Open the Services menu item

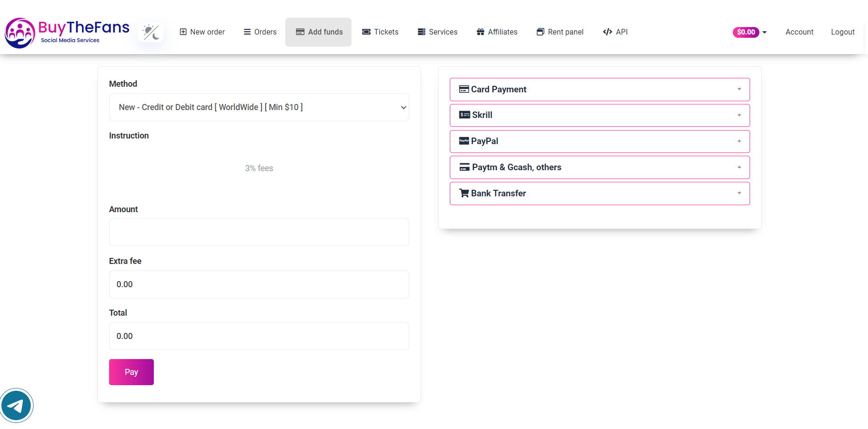[437, 32]
